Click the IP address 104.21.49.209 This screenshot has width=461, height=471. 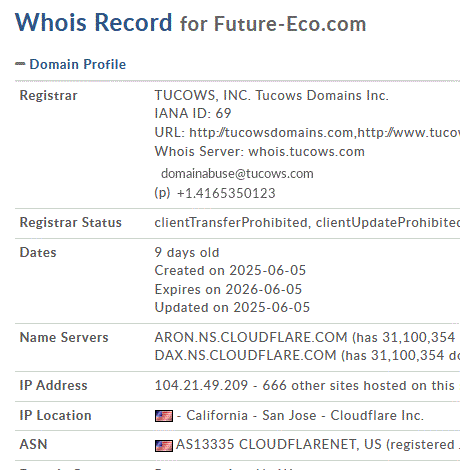click(201, 385)
